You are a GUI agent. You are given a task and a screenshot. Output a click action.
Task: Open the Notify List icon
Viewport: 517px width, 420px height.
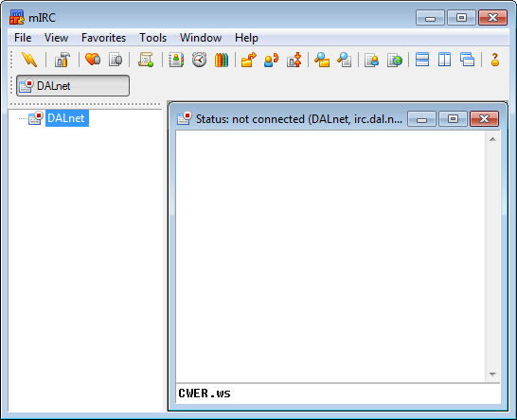pyautogui.click(x=371, y=60)
